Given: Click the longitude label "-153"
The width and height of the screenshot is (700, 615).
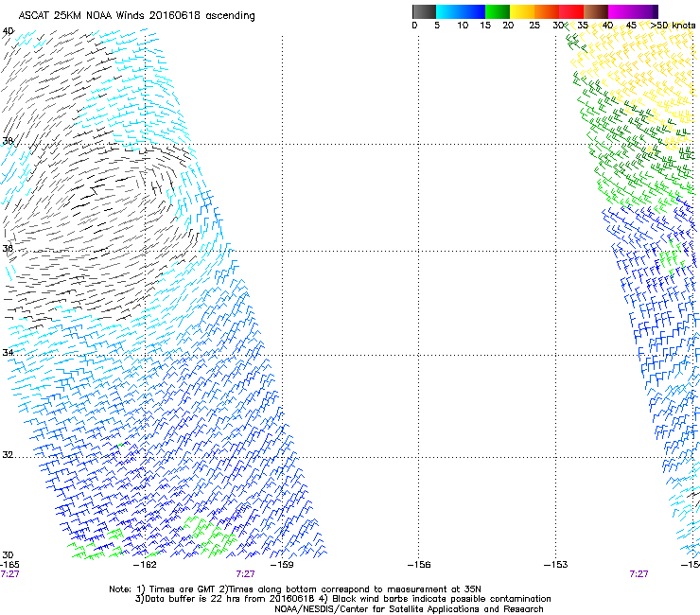Looking at the screenshot, I should pyautogui.click(x=556, y=565).
